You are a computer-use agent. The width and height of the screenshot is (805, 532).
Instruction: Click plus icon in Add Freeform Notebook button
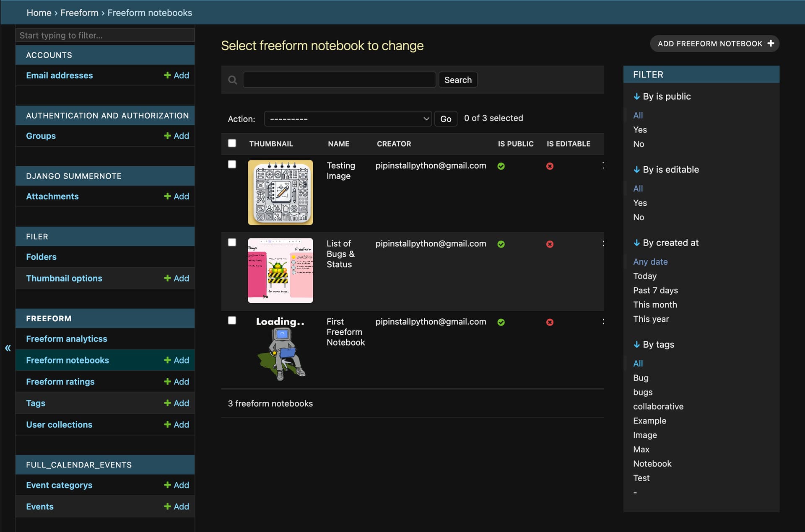tap(771, 44)
